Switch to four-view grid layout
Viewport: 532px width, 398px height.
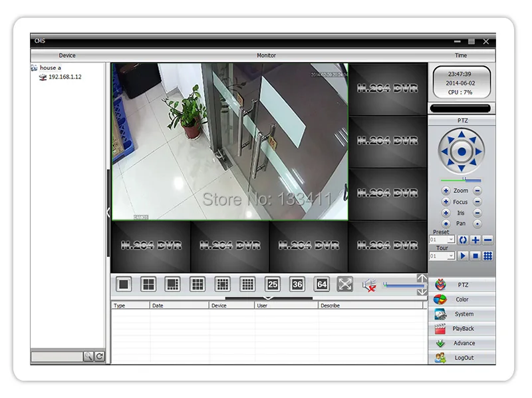click(x=148, y=284)
